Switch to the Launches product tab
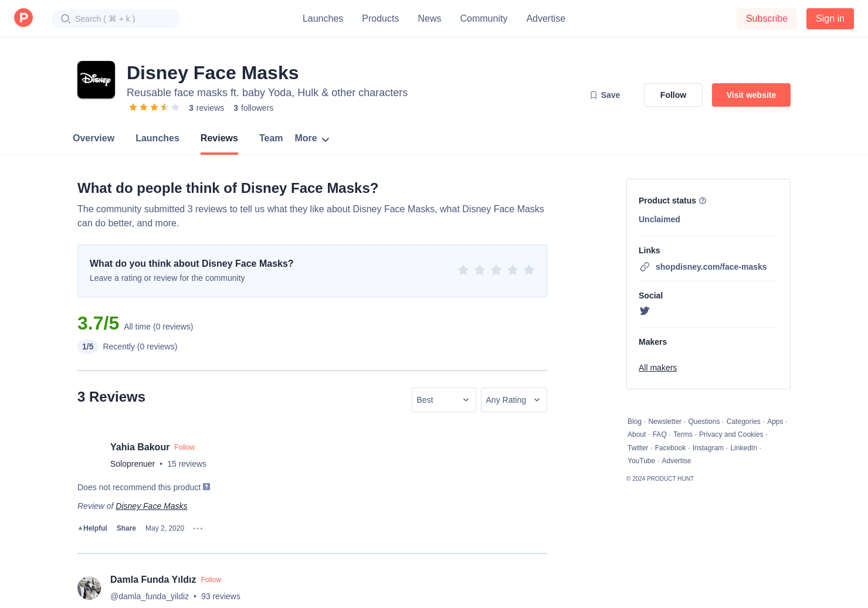The width and height of the screenshot is (868, 608). pyautogui.click(x=157, y=138)
